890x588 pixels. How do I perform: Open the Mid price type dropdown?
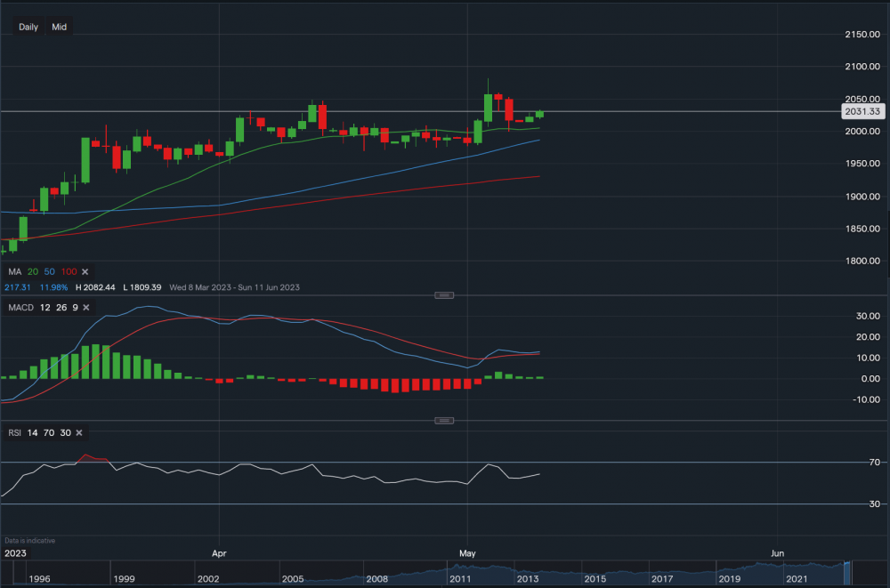pos(60,27)
